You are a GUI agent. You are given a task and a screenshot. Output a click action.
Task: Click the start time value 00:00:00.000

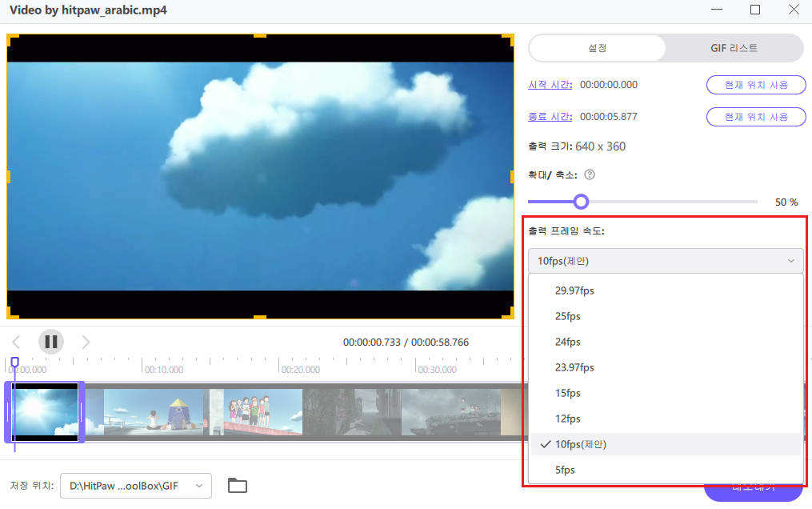coord(609,84)
